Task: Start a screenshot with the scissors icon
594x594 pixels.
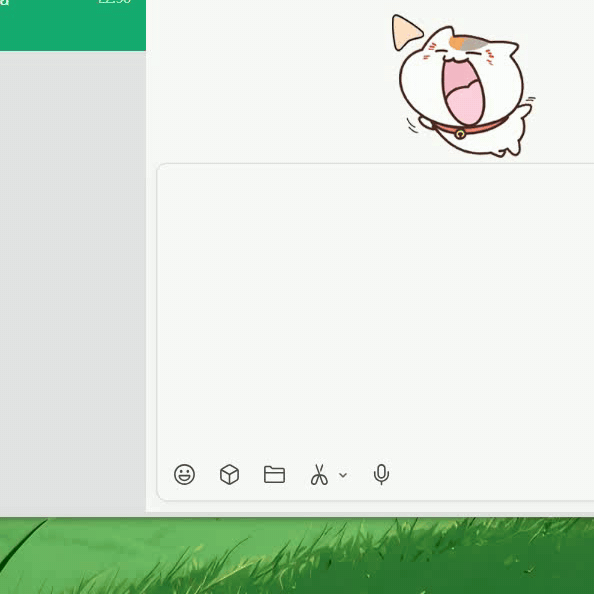Action: 319,475
